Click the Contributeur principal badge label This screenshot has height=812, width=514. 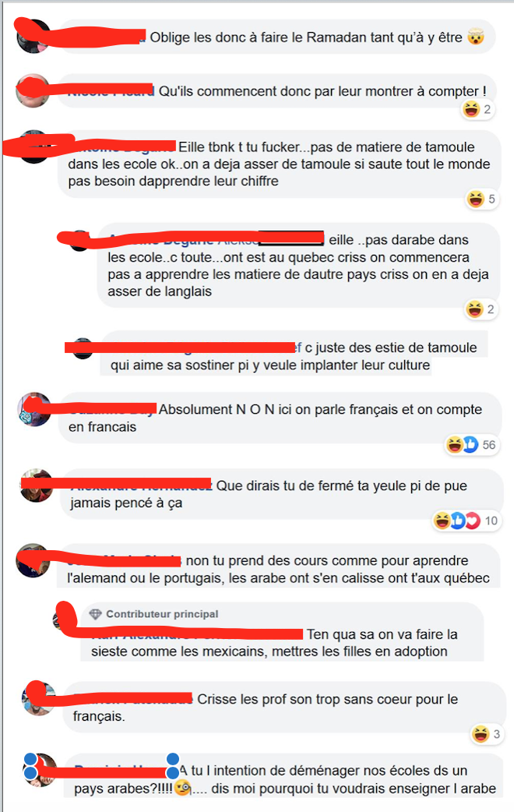162,614
